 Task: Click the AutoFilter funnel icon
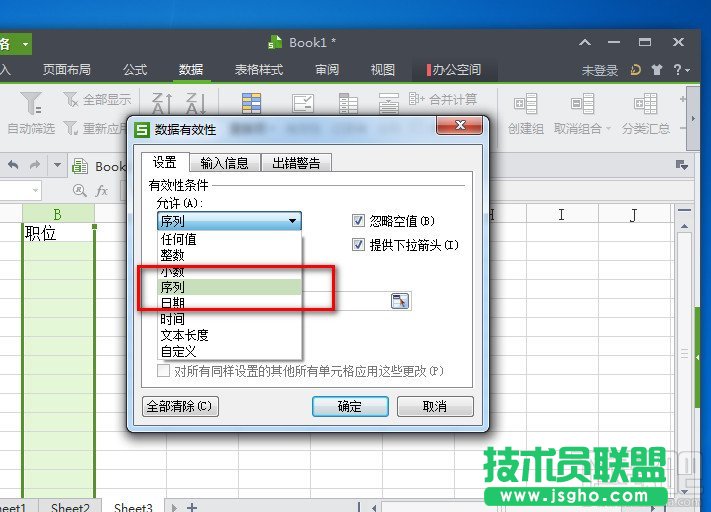click(31, 103)
